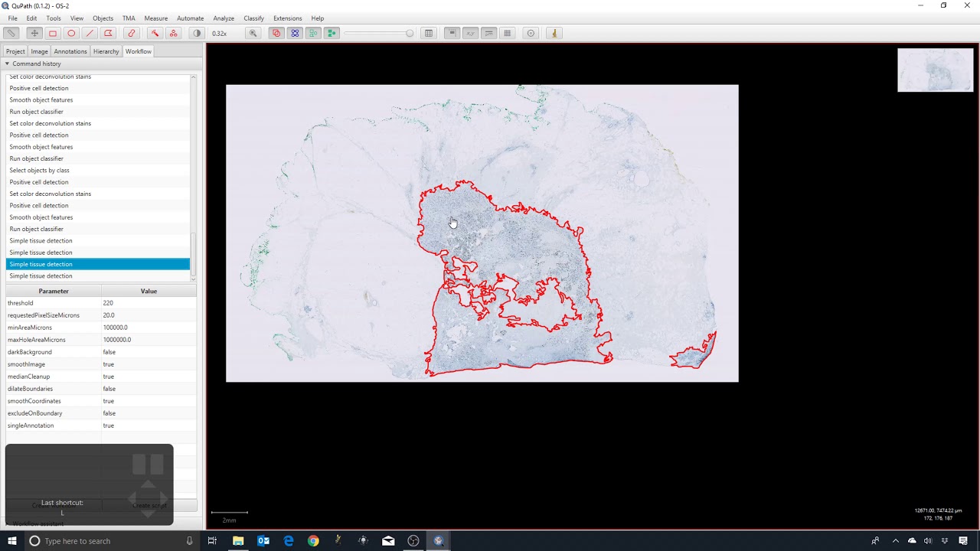Click the microscope icon in the toolbar
Viewport: 980px width, 551px height.
[554, 33]
